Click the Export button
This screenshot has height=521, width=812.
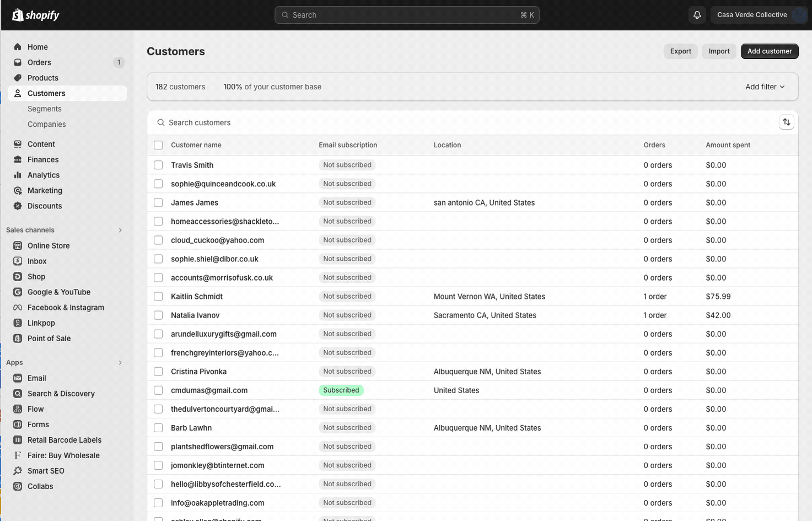(x=680, y=51)
